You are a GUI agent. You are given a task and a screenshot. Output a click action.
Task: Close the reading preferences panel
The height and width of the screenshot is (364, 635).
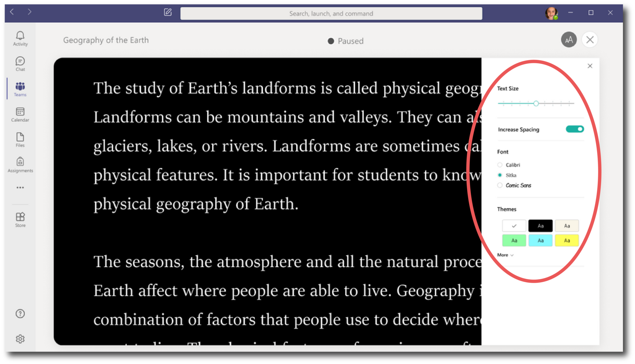pyautogui.click(x=590, y=66)
